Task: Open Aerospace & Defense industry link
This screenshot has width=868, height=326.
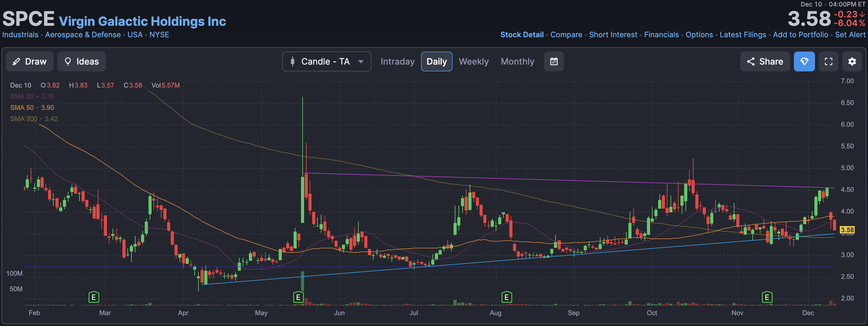Action: coord(83,35)
